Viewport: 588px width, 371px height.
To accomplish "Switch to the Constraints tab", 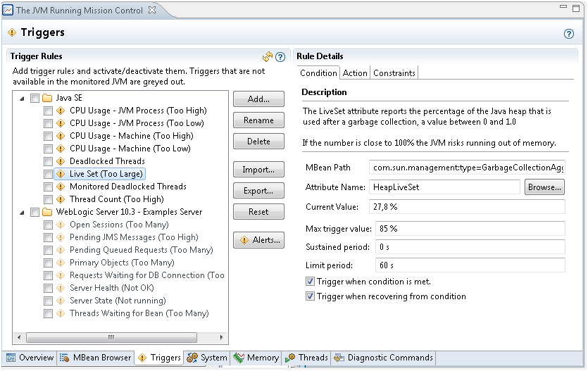I will (394, 73).
